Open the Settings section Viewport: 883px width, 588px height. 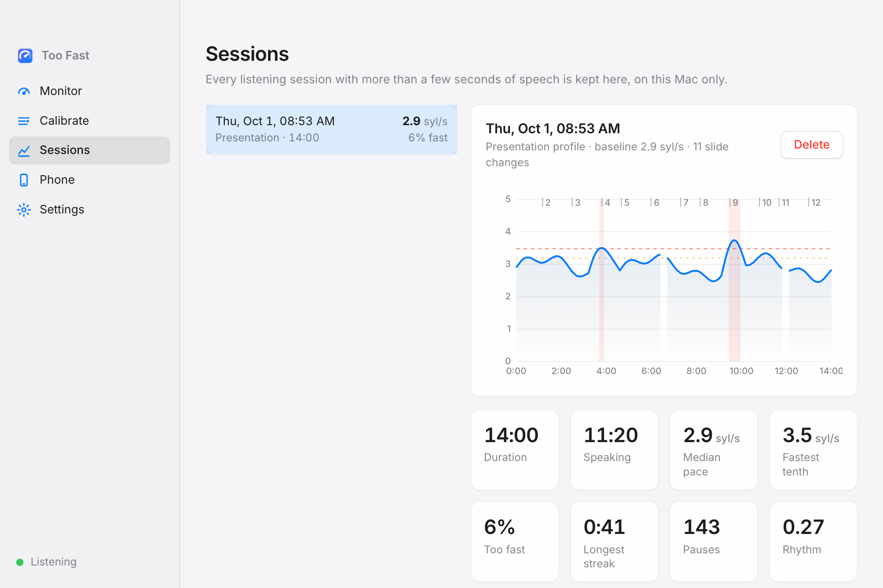pyautogui.click(x=90, y=209)
